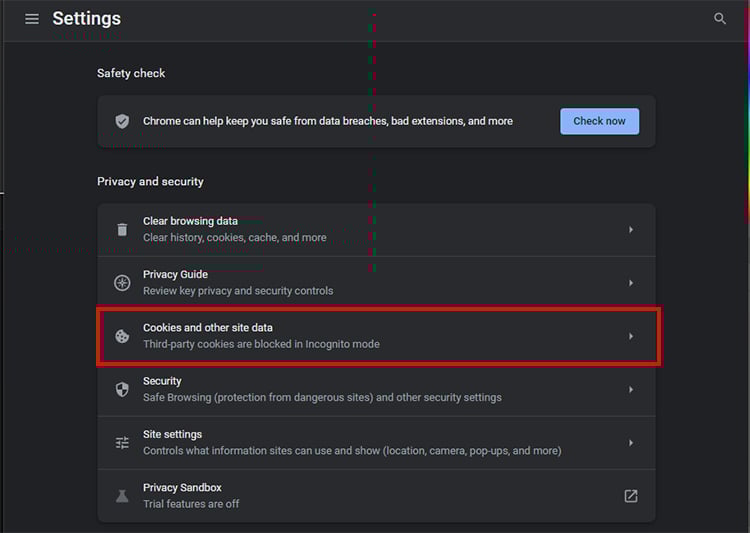Screen dimensions: 750x533
Task: Click the Privacy Guide compass icon
Action: click(122, 283)
